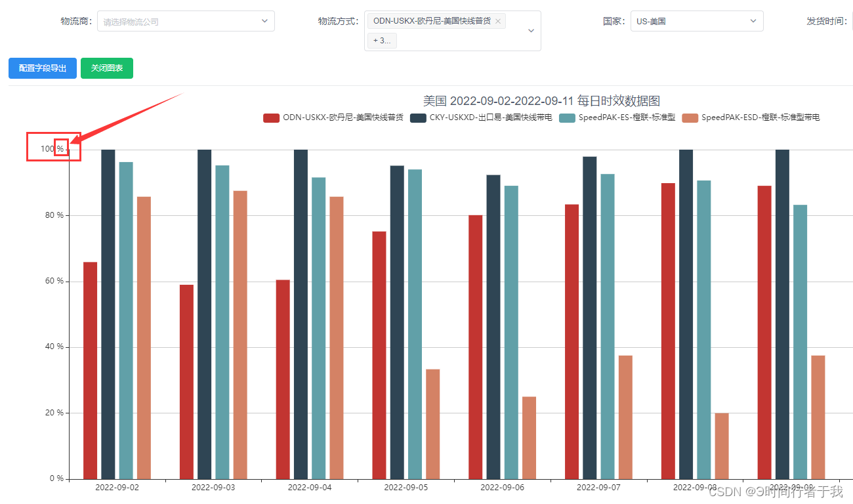The image size is (853, 504).
Task: Click the 发货时间 field label
Action: pyautogui.click(x=827, y=21)
